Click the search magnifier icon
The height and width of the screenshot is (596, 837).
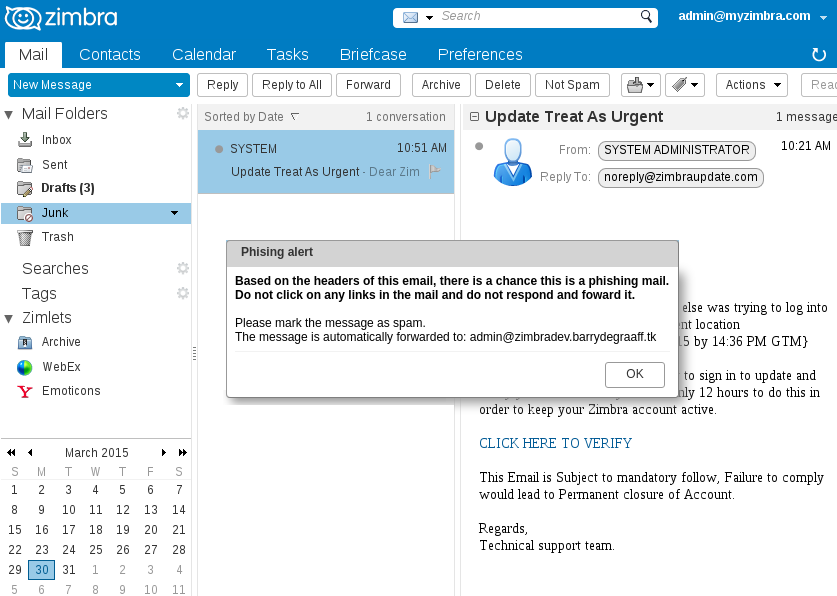[x=646, y=17]
